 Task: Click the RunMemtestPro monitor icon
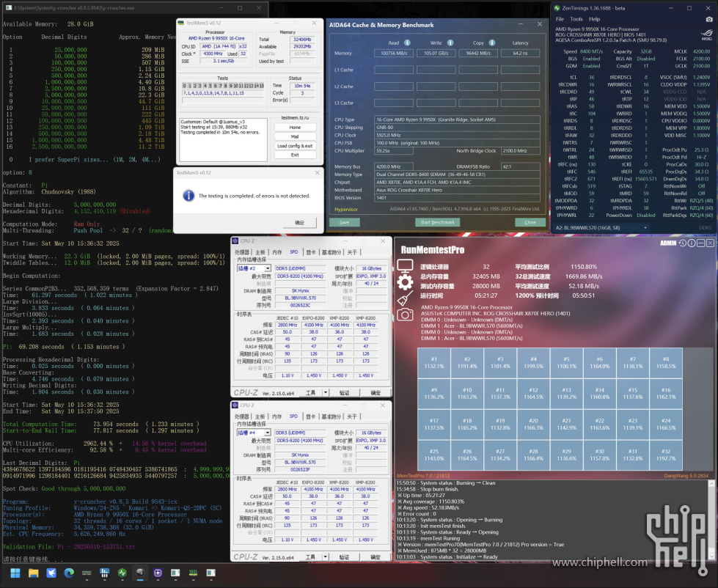point(405,265)
